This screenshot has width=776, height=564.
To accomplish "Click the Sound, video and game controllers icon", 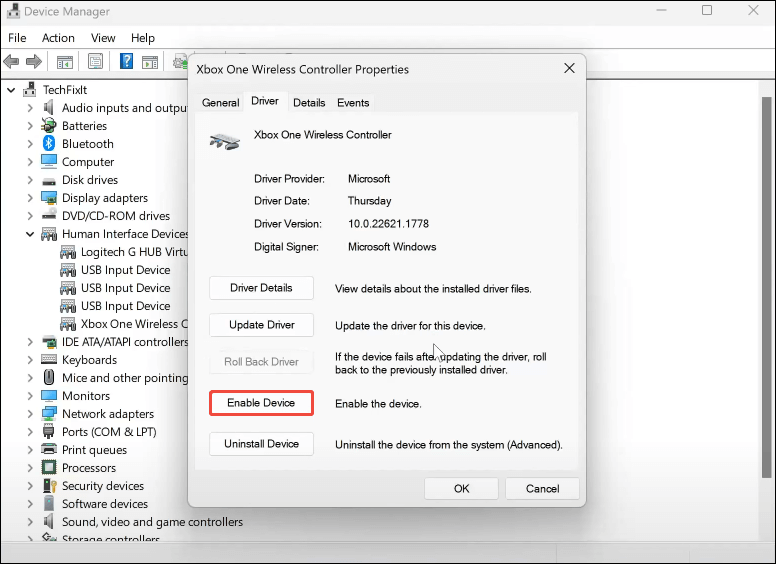I will (x=48, y=521).
